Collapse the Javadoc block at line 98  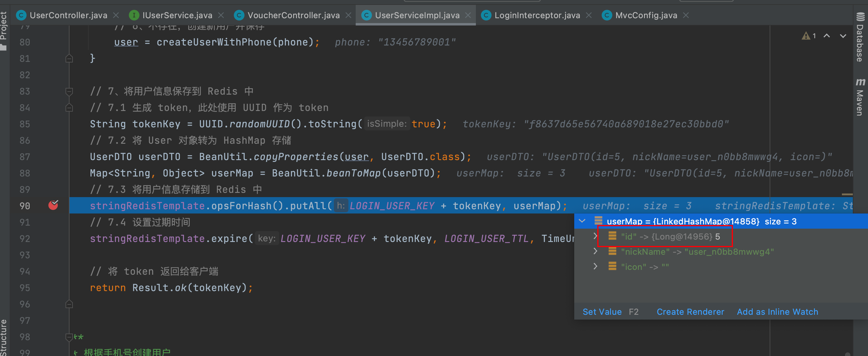tap(69, 337)
